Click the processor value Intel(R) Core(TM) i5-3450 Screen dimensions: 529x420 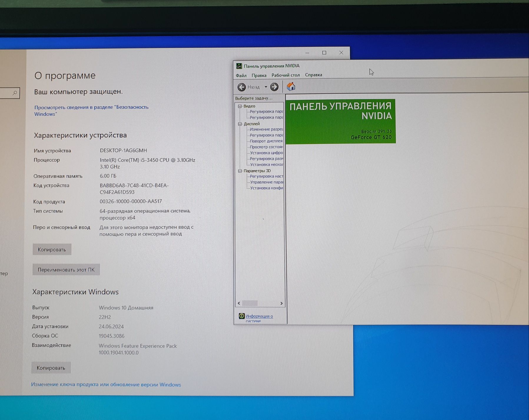[x=147, y=163]
